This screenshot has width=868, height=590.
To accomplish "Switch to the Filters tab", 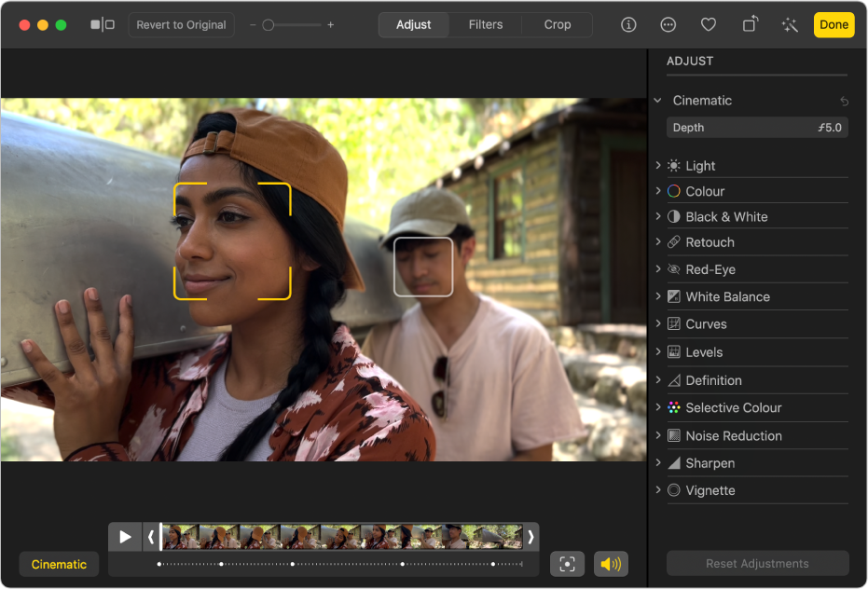I will point(485,24).
